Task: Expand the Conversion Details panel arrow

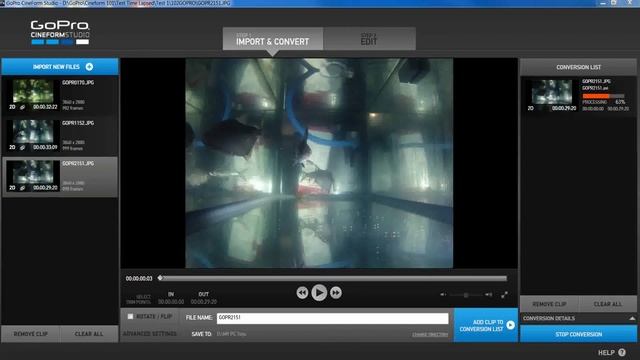Action: [632, 318]
